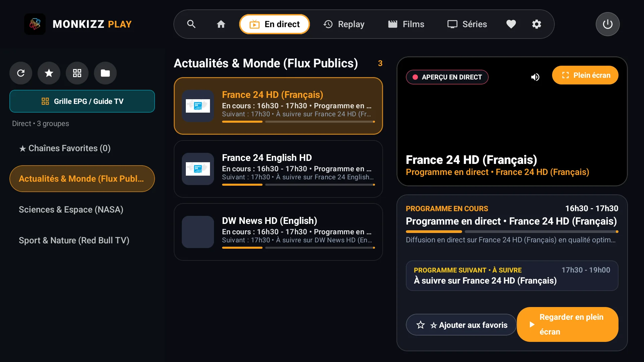Select Actualités & Monde (Flux Publics) group
Screen dimensions: 644x362
(x=82, y=179)
